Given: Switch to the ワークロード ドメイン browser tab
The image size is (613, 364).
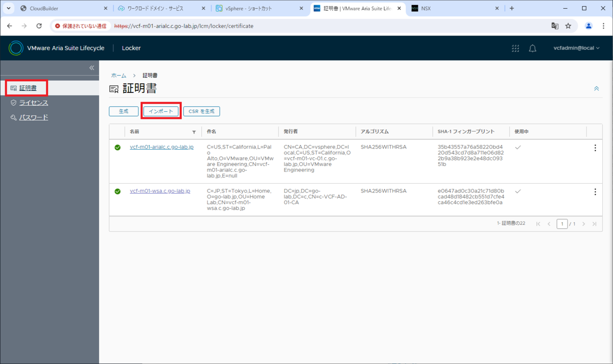Looking at the screenshot, I should click(x=162, y=8).
